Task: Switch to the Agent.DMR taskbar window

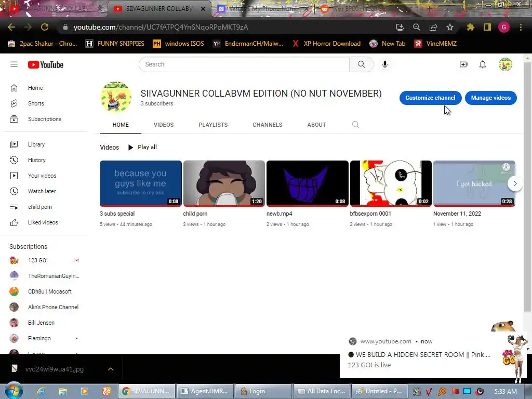Action: click(x=206, y=391)
